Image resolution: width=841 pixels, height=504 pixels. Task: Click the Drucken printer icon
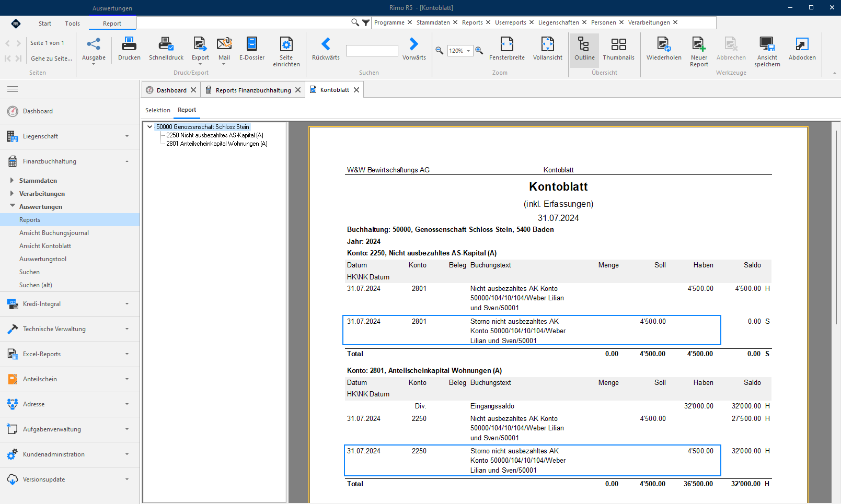point(129,44)
